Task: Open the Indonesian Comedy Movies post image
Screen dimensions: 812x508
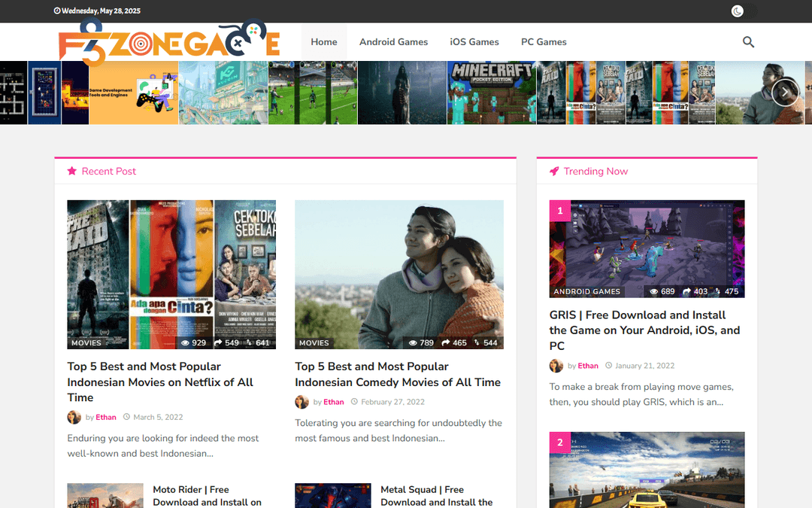Action: (x=399, y=275)
